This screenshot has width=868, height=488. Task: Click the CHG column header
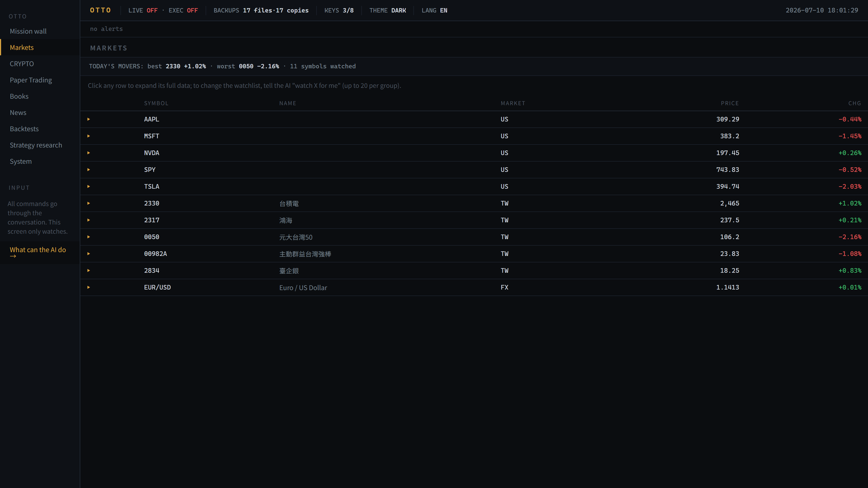855,103
